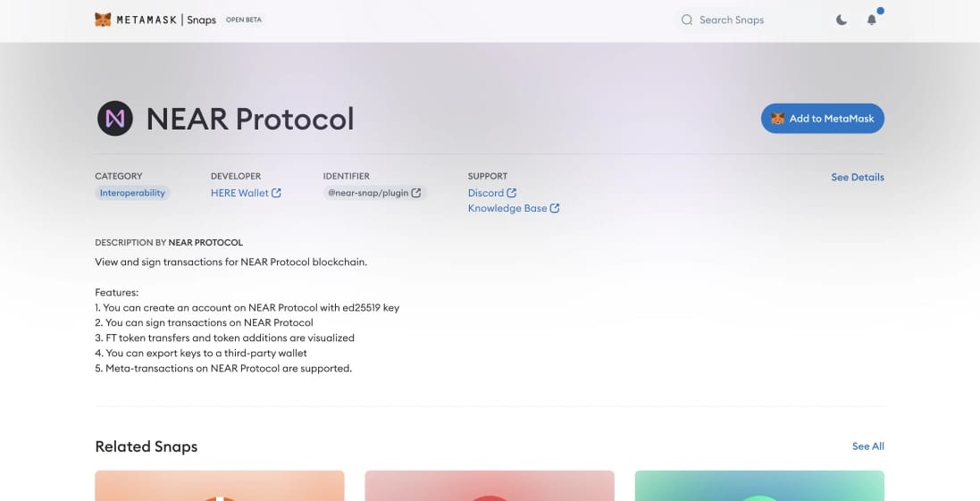
Task: Click external link icon beside HERE Wallet
Action: point(276,193)
